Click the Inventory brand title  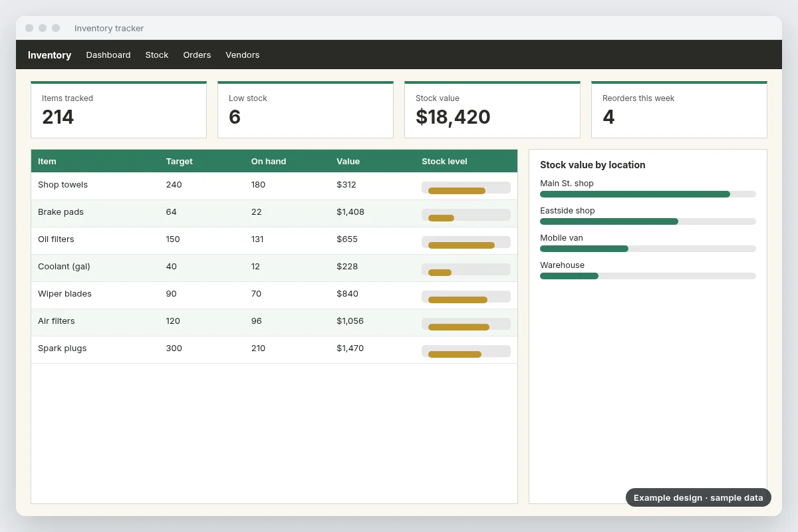coord(49,55)
